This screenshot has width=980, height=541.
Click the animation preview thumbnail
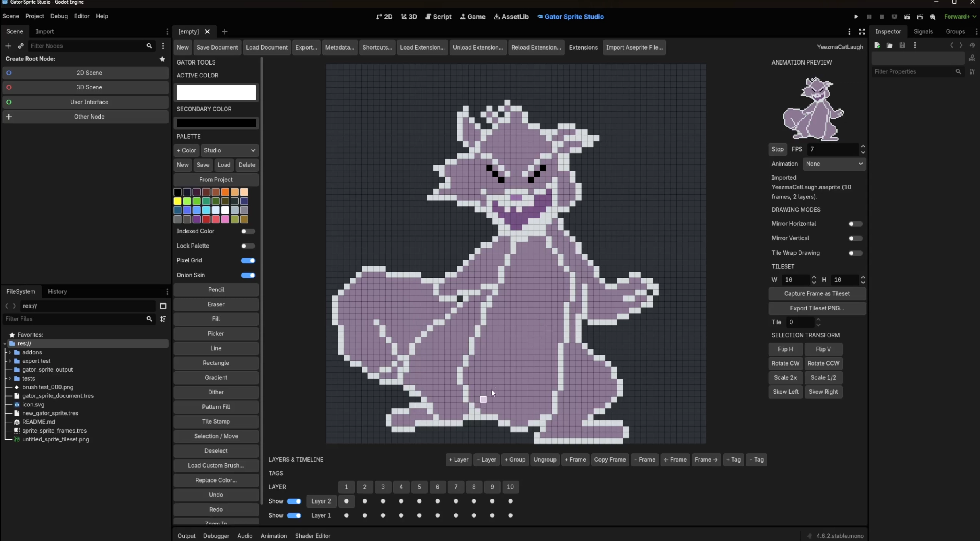pyautogui.click(x=813, y=108)
